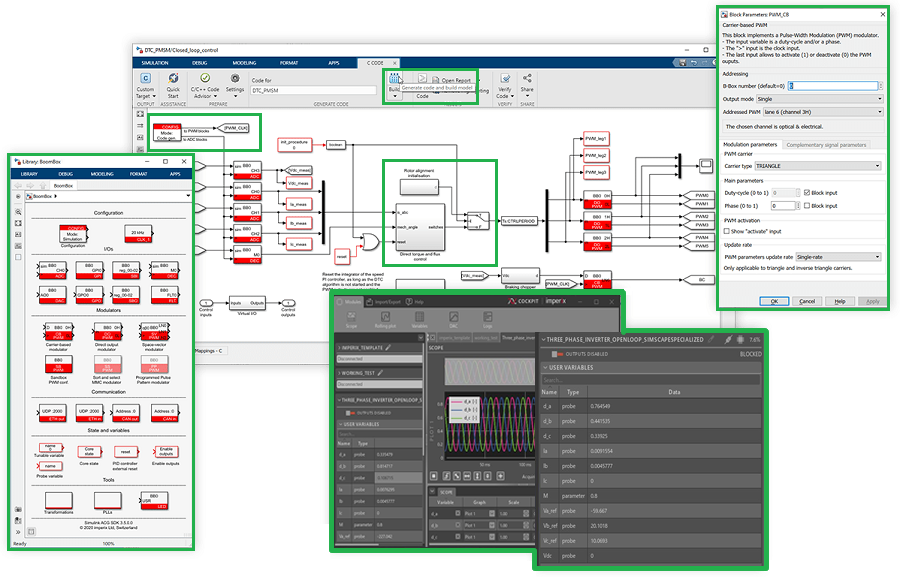The width and height of the screenshot is (900, 577).
Task: Click the plus icon under scope plot
Action: point(501,475)
